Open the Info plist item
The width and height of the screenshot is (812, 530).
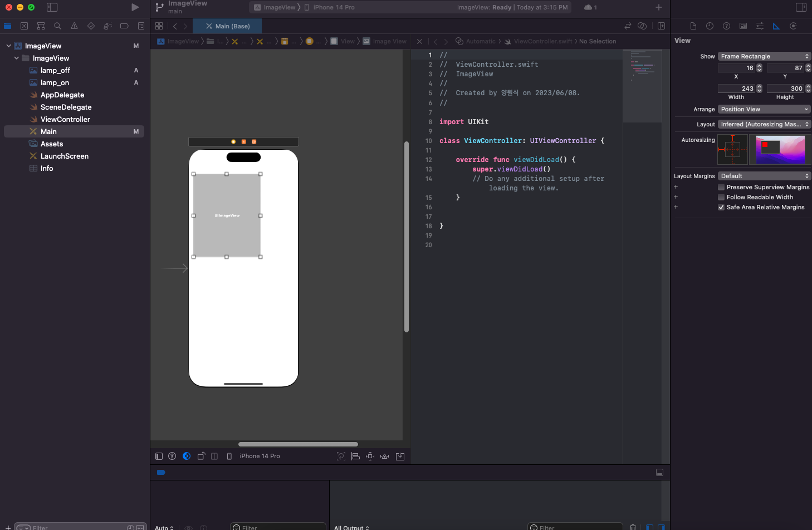pyautogui.click(x=47, y=168)
